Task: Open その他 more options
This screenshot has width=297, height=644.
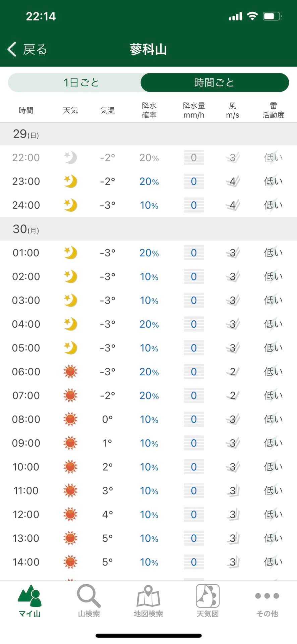Action: pyautogui.click(x=267, y=600)
